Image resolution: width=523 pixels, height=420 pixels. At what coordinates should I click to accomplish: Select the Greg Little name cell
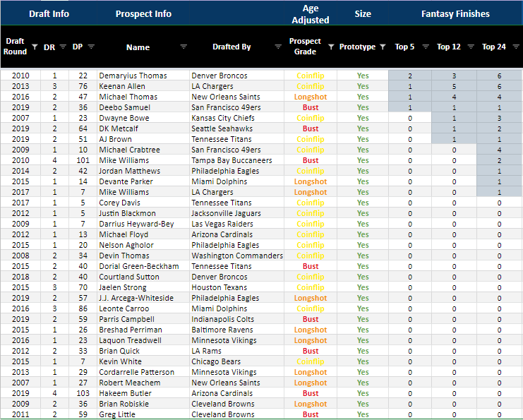pos(143,414)
